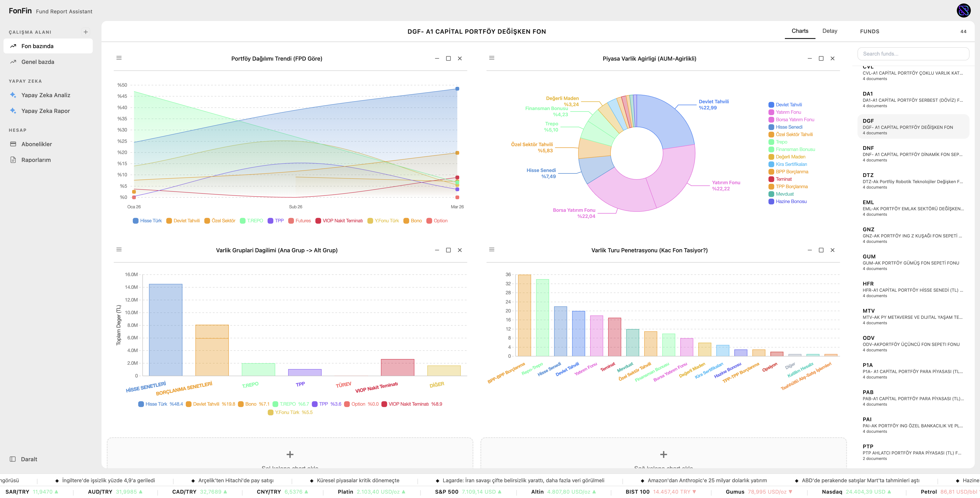Open the hamburger menu on Piyasa Varlik Agirligi chart
Viewport: 980px width, 498px height.
492,58
